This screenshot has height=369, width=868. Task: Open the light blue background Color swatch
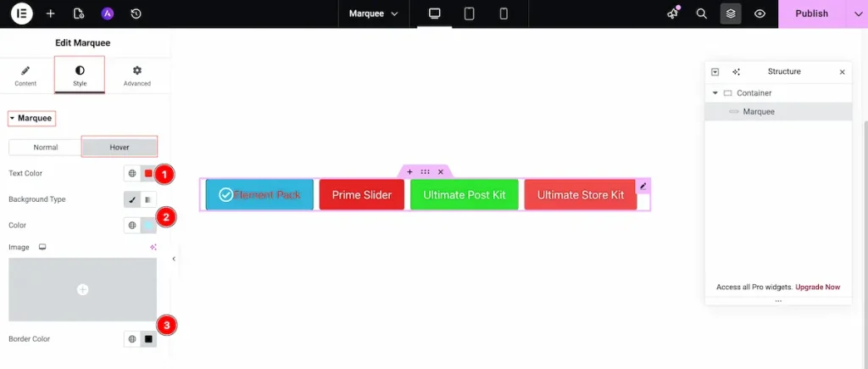148,226
